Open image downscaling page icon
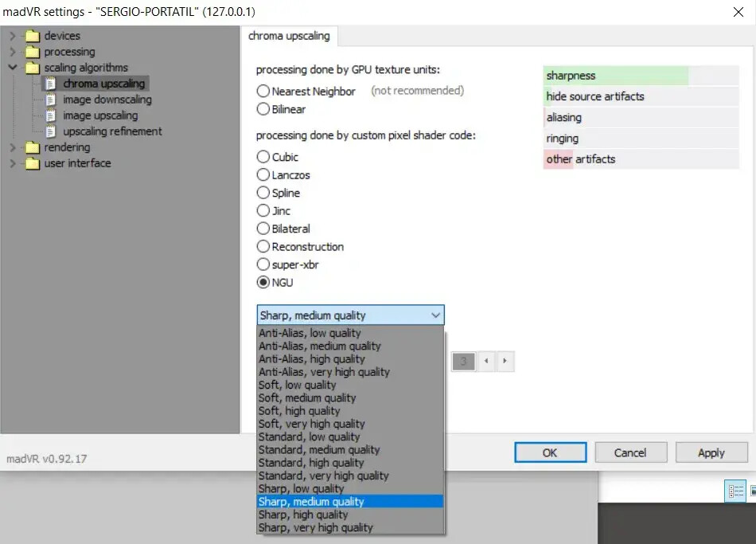The width and height of the screenshot is (756, 544). pyautogui.click(x=51, y=100)
